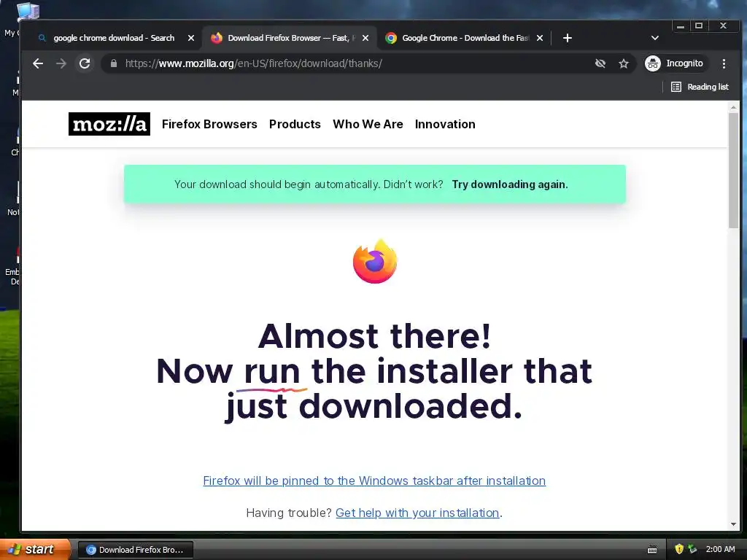Open third-party cookie blocking eye icon

(600, 63)
